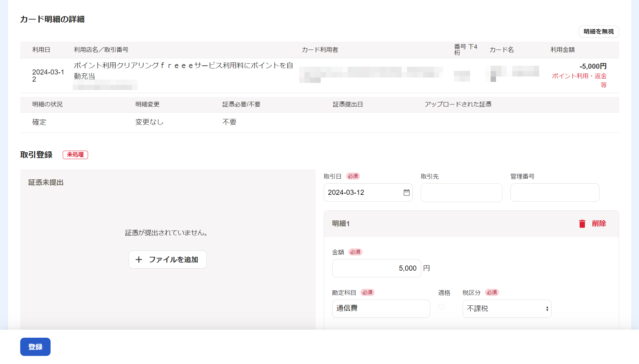Open the calendar picker icon in 取引日

406,192
